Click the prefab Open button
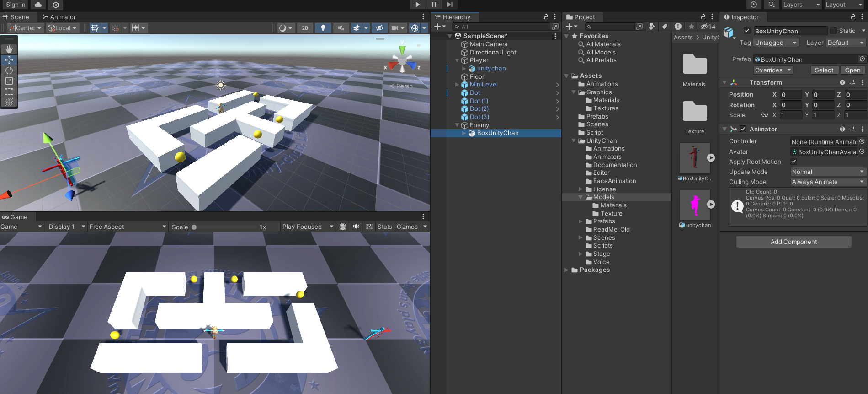This screenshot has width=868, height=394. click(852, 70)
